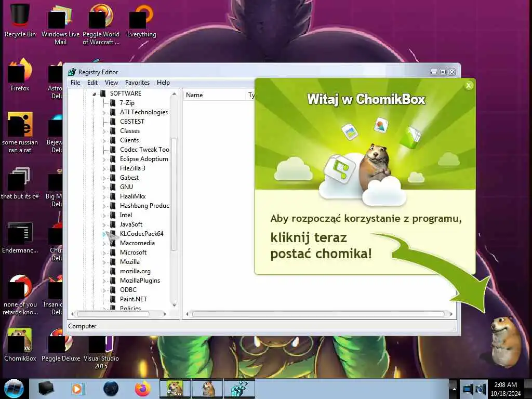Collapse the SOFTWARE registry key

click(x=95, y=94)
